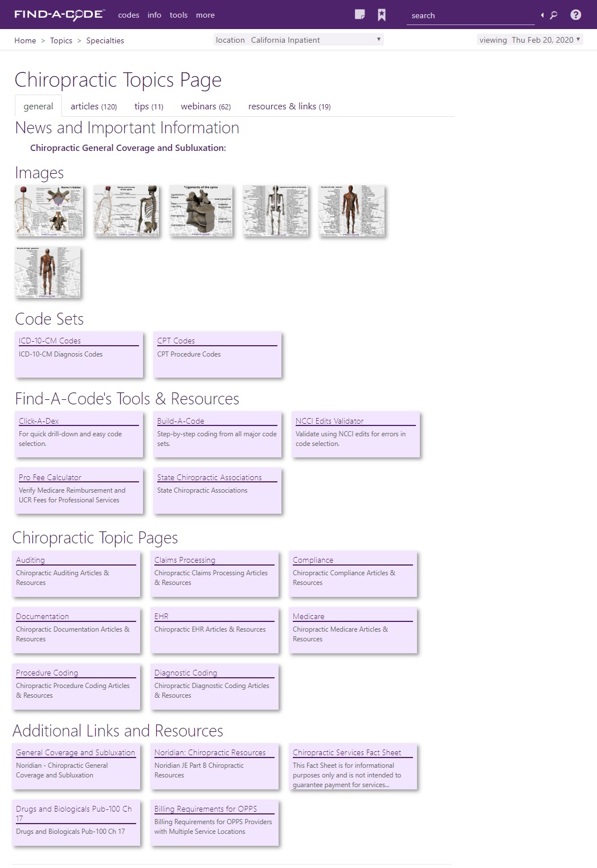Screen dimensions: 597x868
Task: Open the full skeleton joints thumbnail
Action: tap(276, 211)
